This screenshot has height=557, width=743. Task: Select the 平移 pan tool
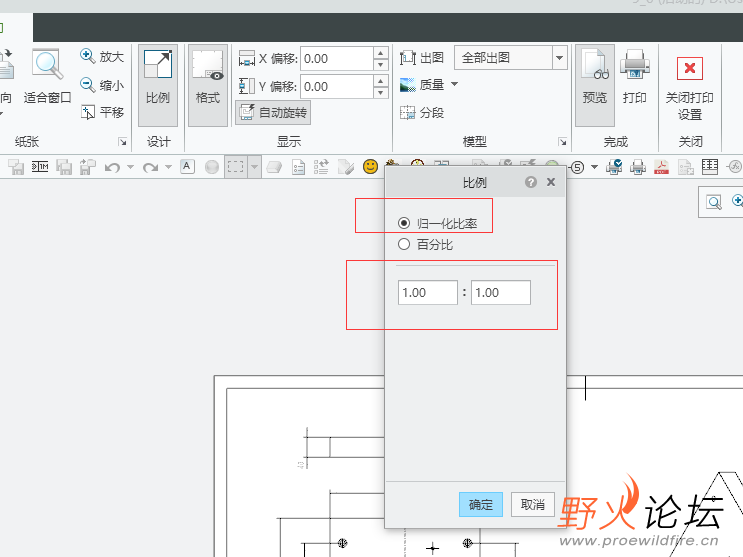coord(102,112)
